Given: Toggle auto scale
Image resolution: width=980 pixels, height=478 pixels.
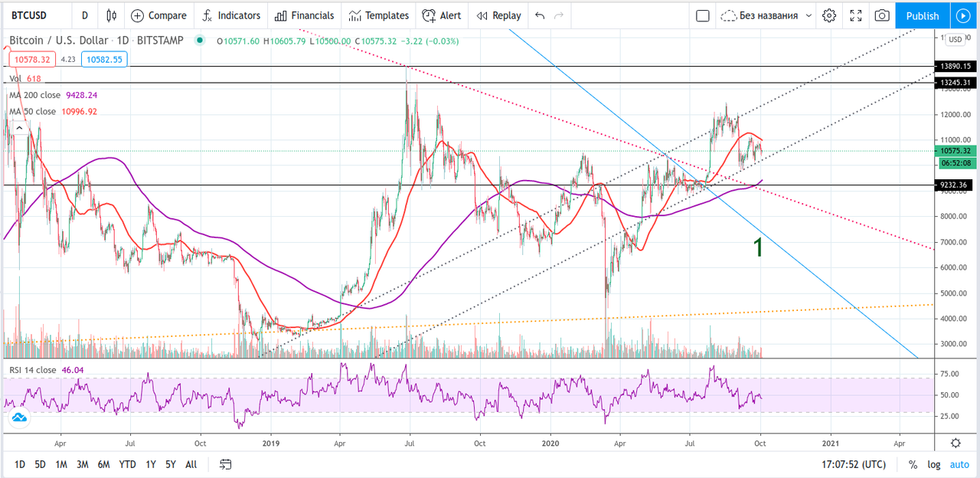Looking at the screenshot, I should pos(959,465).
